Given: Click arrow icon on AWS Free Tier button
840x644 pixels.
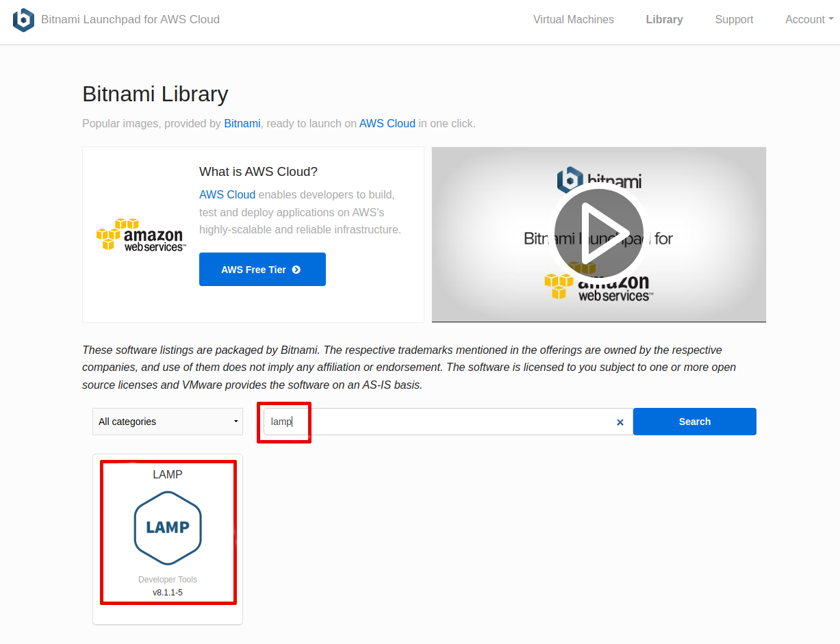Looking at the screenshot, I should [296, 270].
